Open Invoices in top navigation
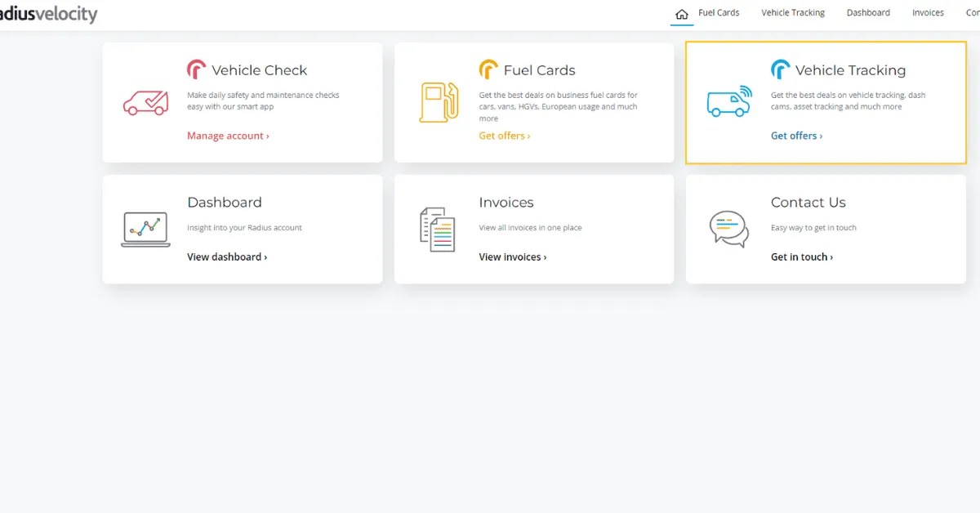 coord(928,13)
